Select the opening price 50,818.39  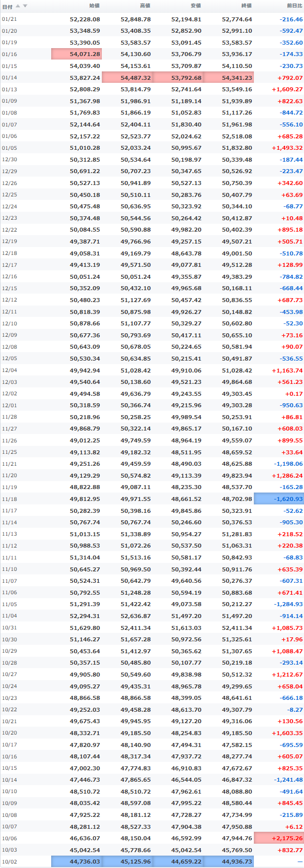85,312
